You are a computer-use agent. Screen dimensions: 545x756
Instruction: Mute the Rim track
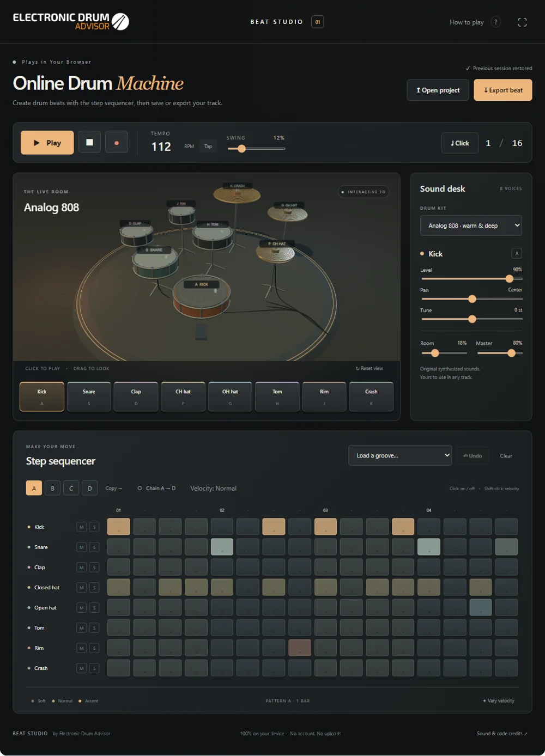click(81, 648)
